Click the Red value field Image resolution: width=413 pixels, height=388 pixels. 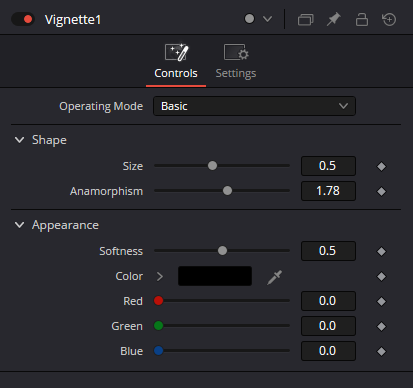[328, 301]
